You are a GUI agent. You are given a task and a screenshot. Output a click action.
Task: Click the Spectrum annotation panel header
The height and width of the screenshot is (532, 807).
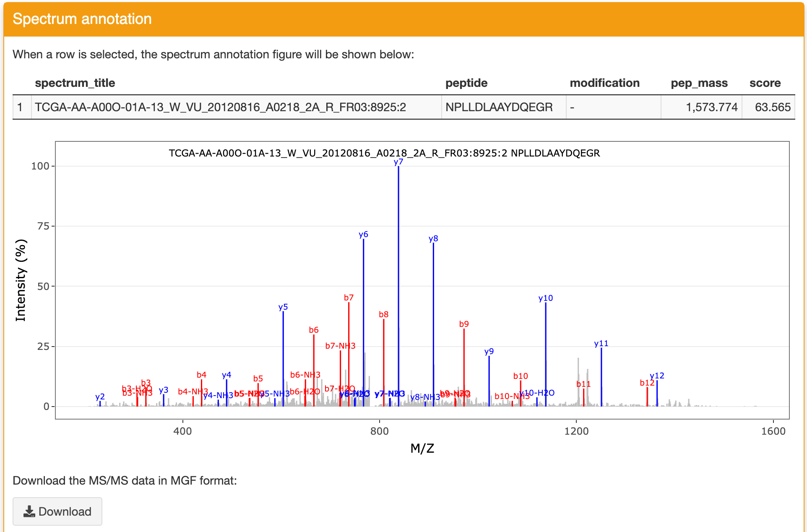click(x=403, y=19)
